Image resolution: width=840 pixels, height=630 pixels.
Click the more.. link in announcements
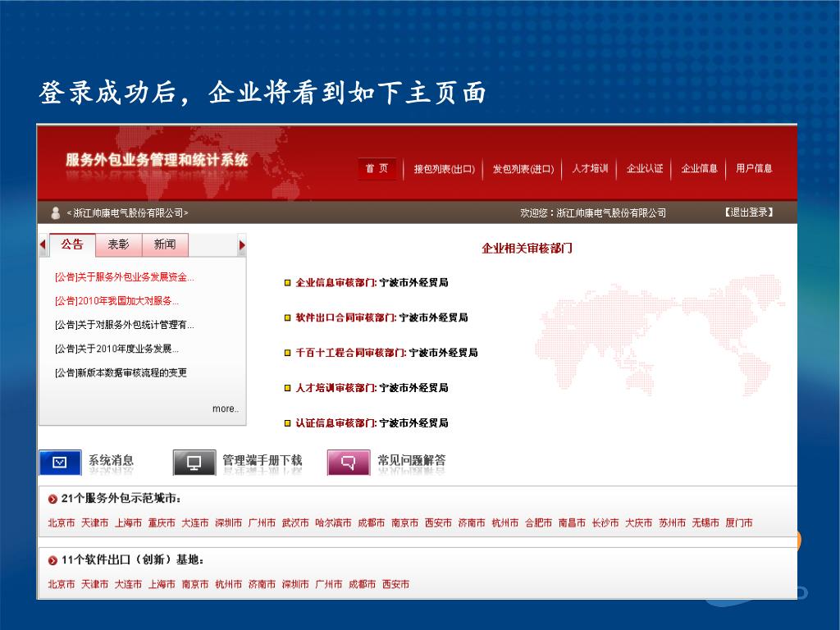[226, 409]
